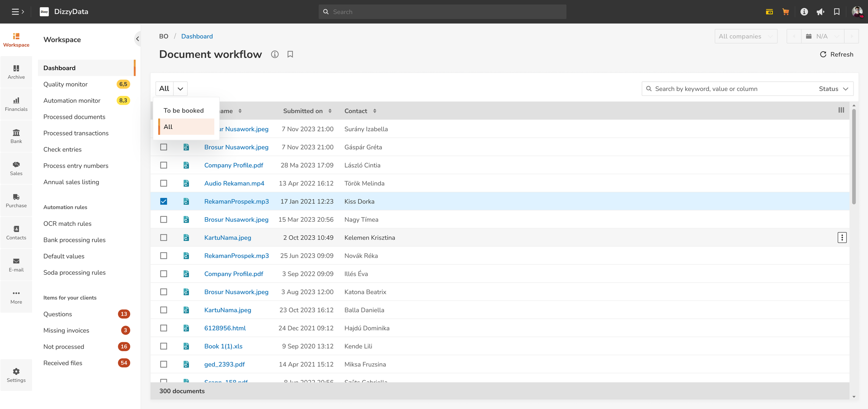The width and height of the screenshot is (868, 409).
Task: Click the table vertical scrollbar
Action: tap(853, 156)
